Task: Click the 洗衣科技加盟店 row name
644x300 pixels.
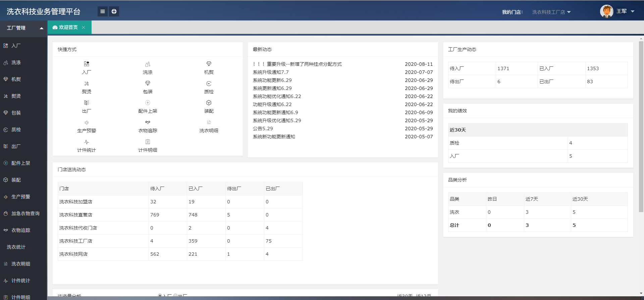Action: click(76, 202)
